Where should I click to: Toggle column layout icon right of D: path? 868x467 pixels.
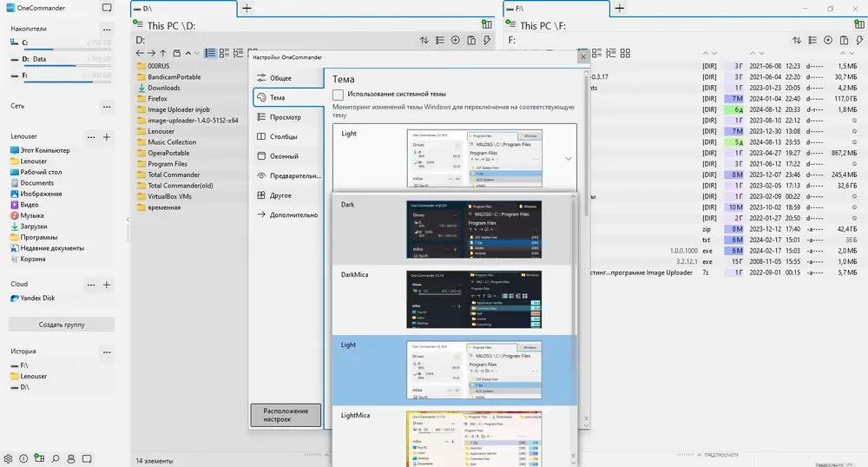(x=487, y=24)
